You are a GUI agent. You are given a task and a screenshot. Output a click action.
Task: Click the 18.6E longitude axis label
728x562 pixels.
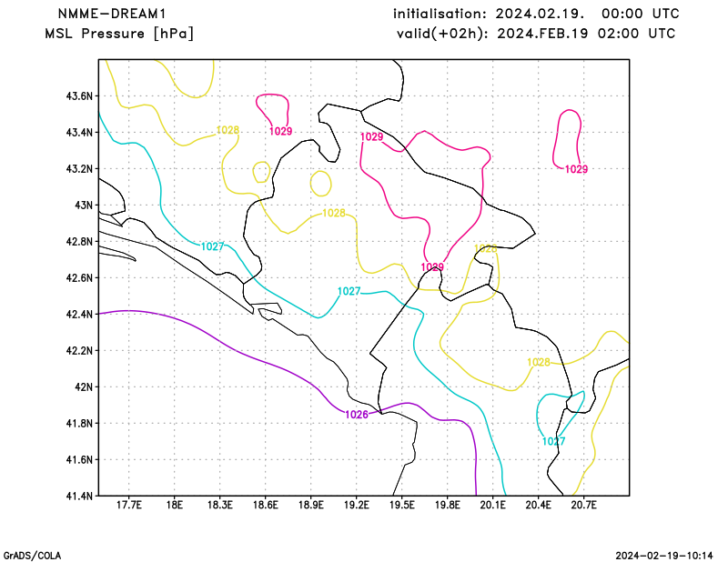click(x=265, y=505)
